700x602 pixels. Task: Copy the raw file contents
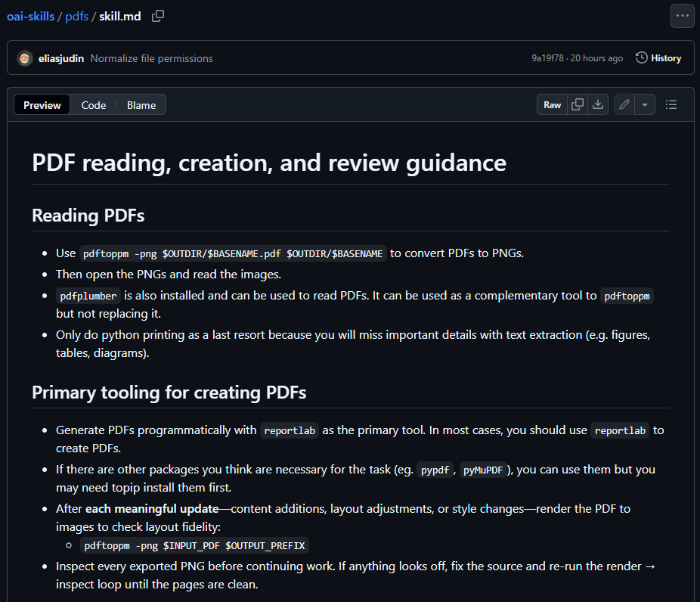pos(578,105)
